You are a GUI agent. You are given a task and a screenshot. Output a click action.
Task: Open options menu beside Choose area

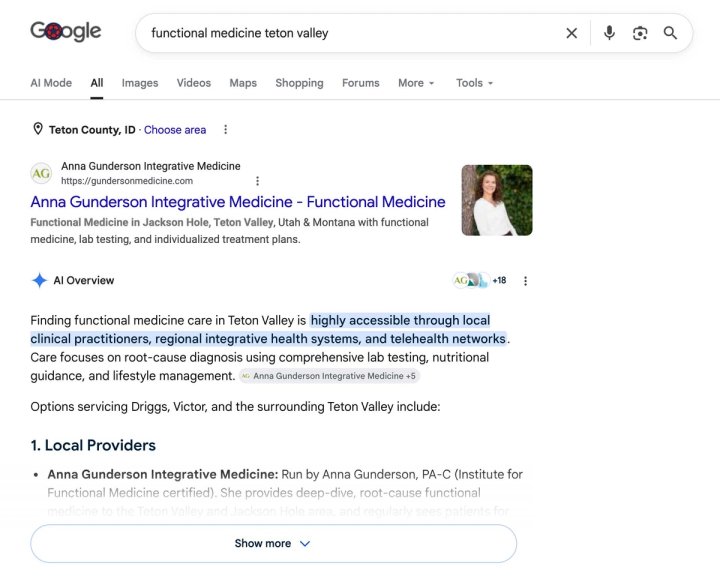click(x=225, y=130)
